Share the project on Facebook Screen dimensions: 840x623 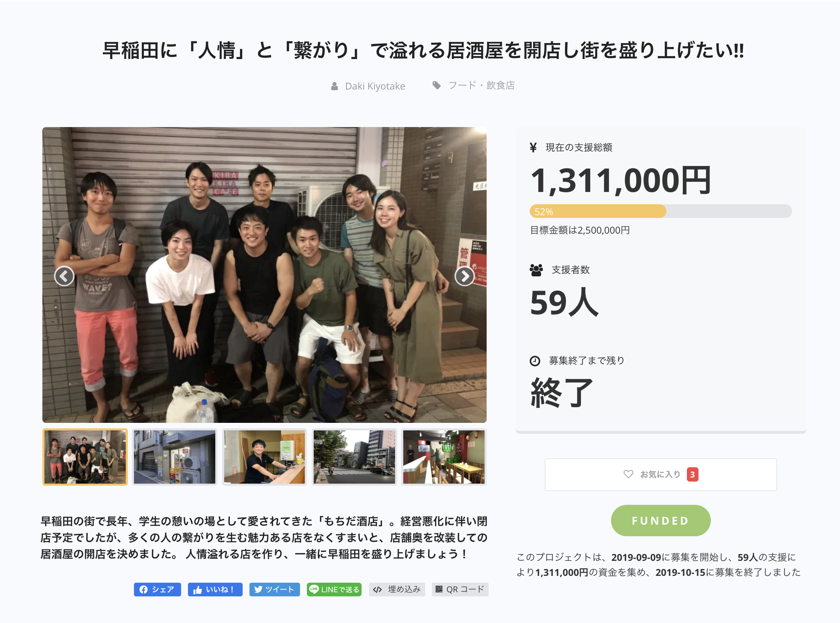click(157, 590)
